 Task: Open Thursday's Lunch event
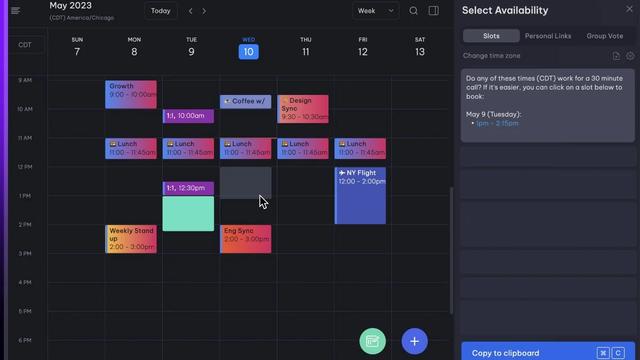pos(302,149)
